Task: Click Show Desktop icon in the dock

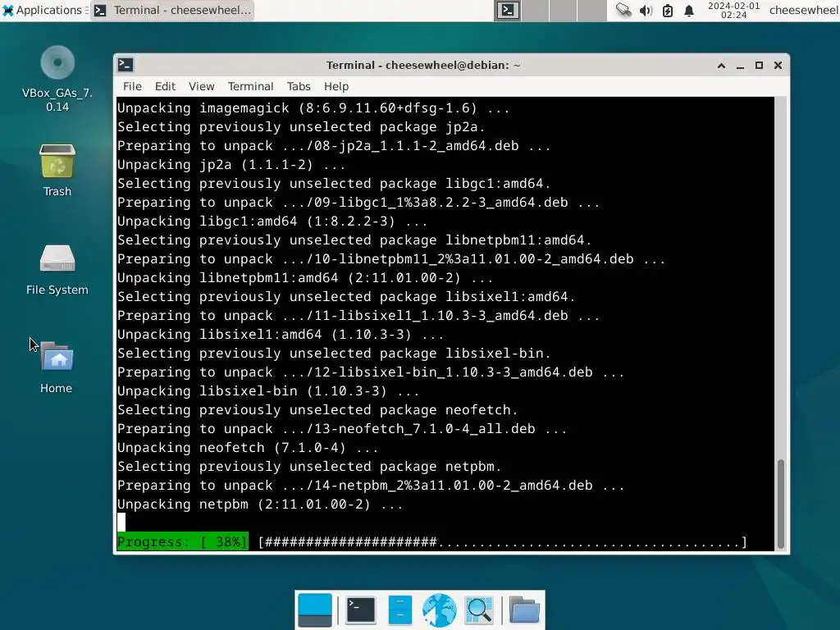Action: 314,609
